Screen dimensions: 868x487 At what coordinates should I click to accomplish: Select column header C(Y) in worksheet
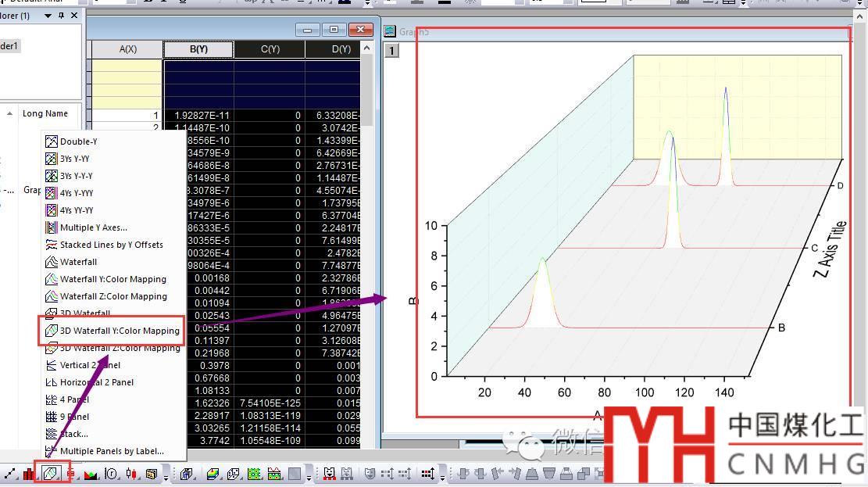(270, 49)
